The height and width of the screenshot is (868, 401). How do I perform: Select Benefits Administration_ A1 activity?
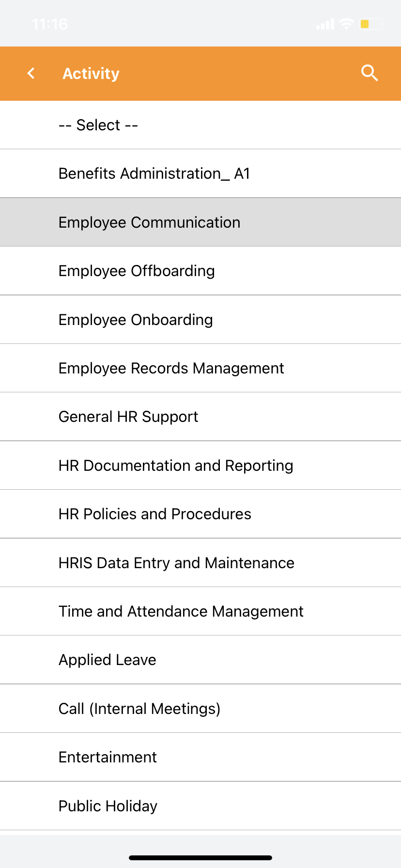coord(200,173)
